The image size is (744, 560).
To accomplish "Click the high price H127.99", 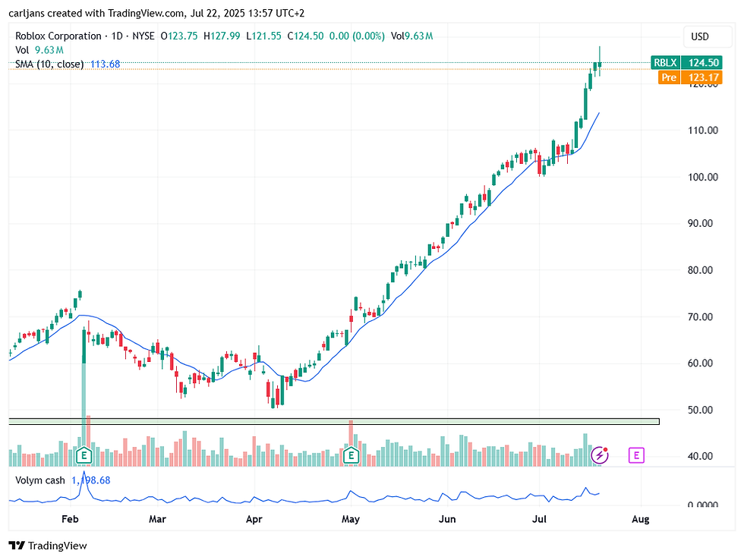I will pyautogui.click(x=222, y=36).
